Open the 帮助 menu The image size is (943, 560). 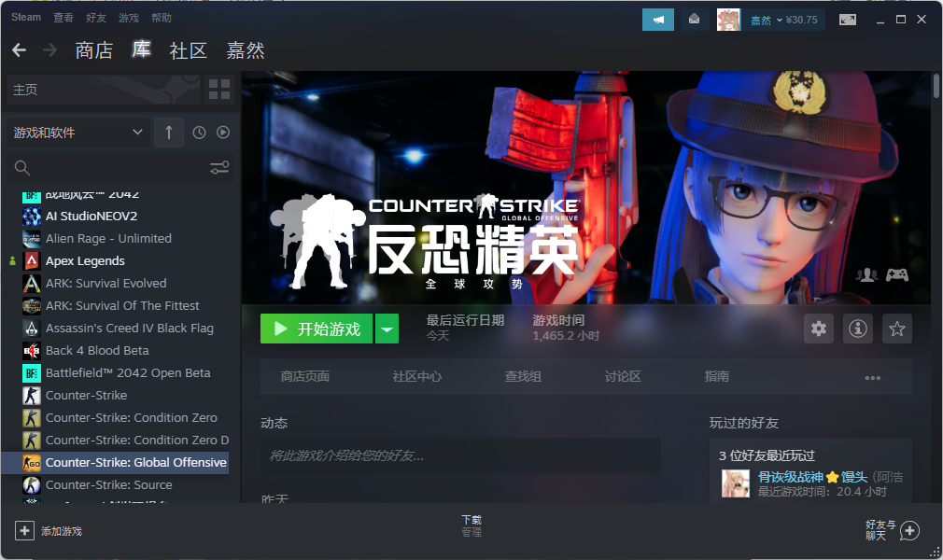162,18
